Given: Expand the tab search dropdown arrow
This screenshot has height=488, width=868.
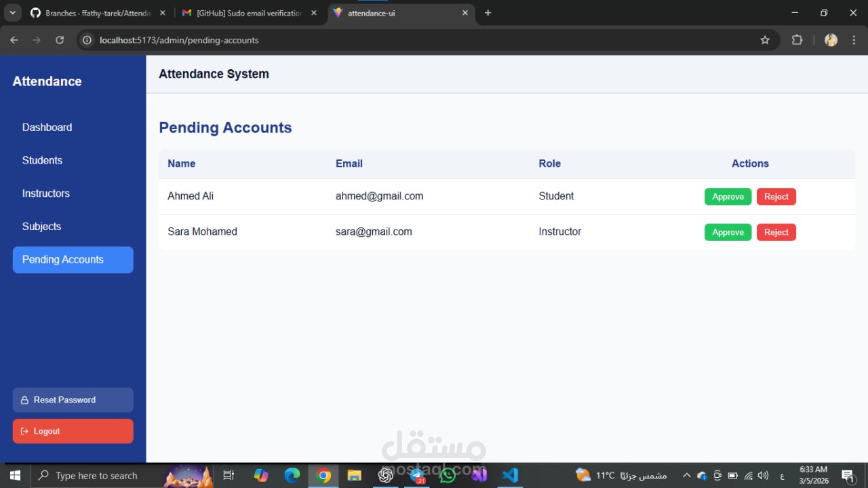Looking at the screenshot, I should [x=12, y=13].
